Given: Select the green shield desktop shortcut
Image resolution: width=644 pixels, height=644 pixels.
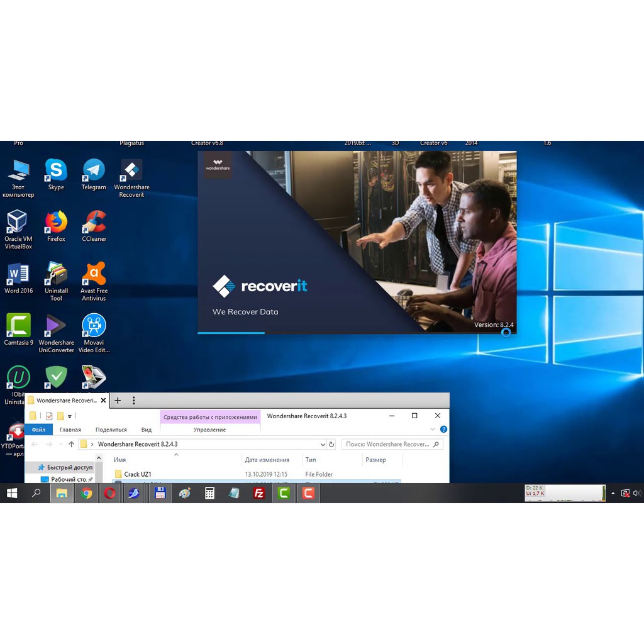Looking at the screenshot, I should 56,377.
